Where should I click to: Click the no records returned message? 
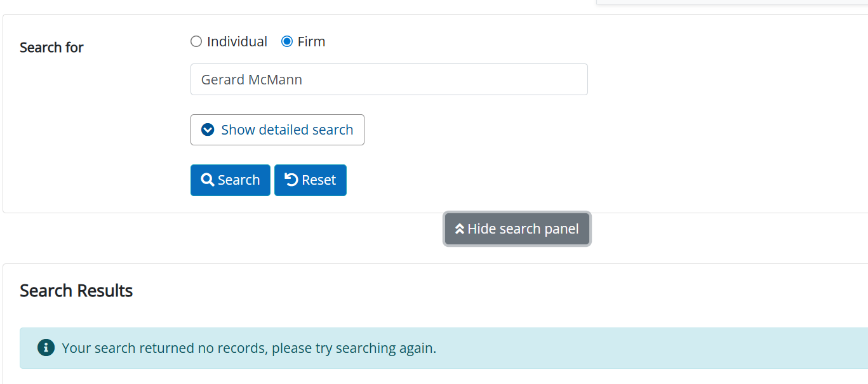click(249, 348)
